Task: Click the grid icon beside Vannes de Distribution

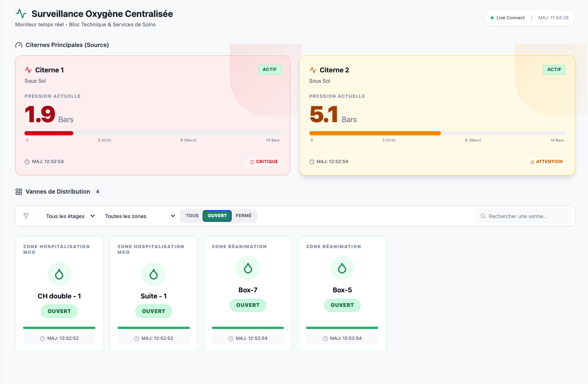Action: [x=19, y=192]
